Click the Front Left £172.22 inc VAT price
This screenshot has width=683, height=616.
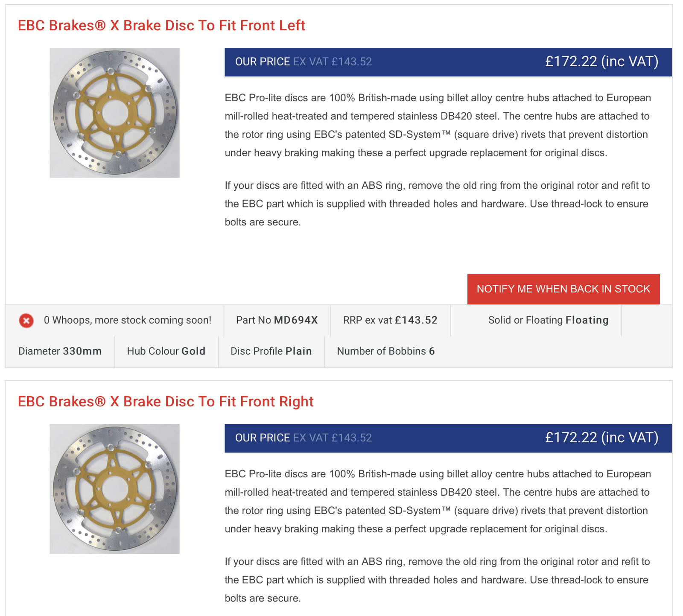[601, 61]
